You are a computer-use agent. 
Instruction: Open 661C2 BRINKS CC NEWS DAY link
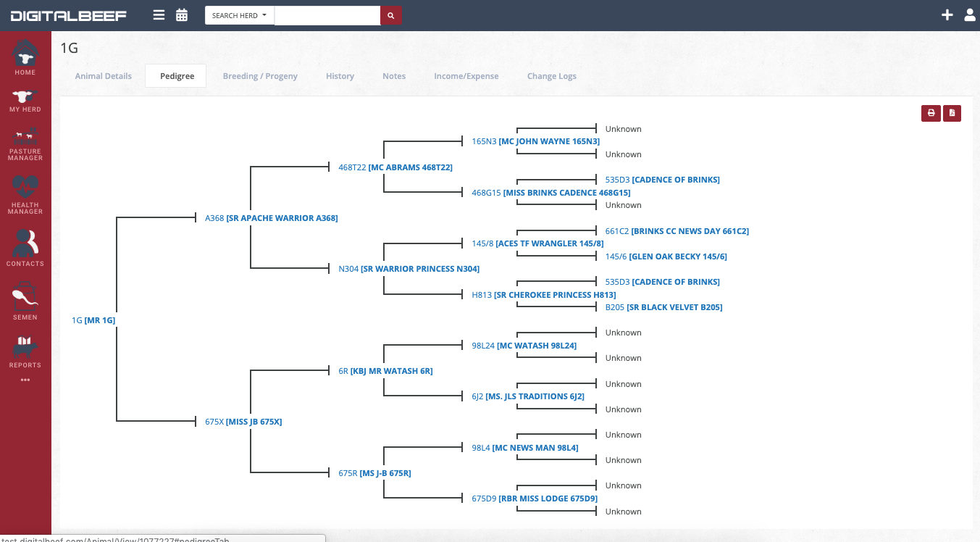(x=677, y=231)
